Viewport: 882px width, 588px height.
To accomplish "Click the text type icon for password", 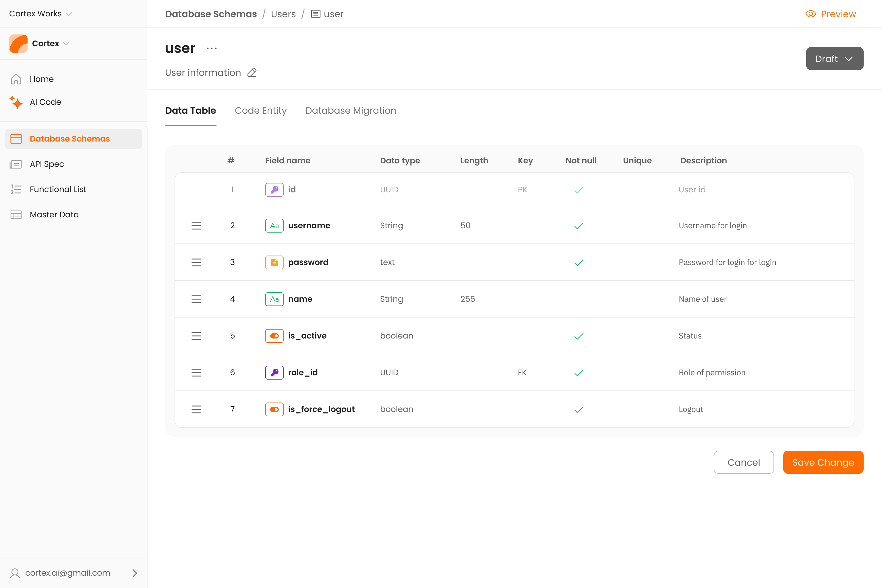I will pos(274,262).
